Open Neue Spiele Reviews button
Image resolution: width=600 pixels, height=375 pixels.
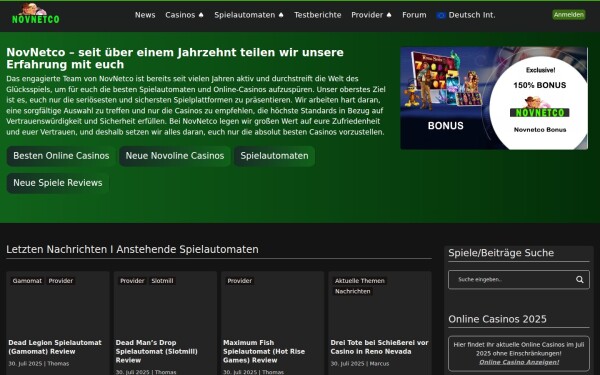point(58,183)
